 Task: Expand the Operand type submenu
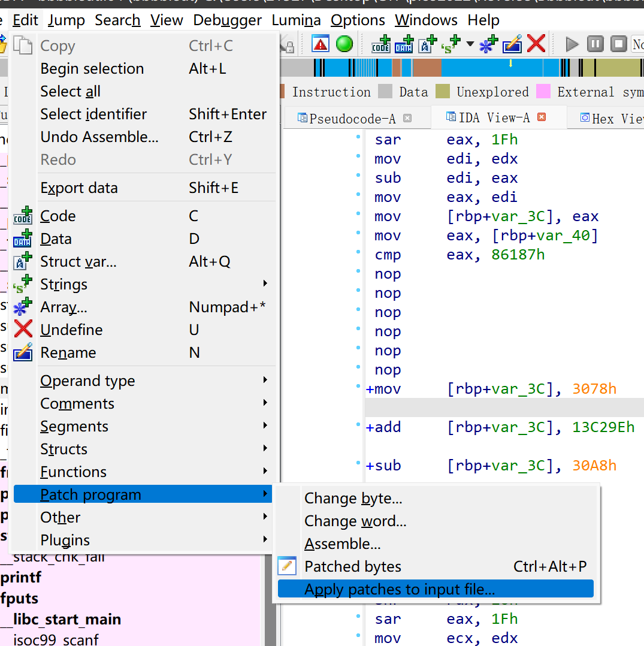tap(87, 381)
